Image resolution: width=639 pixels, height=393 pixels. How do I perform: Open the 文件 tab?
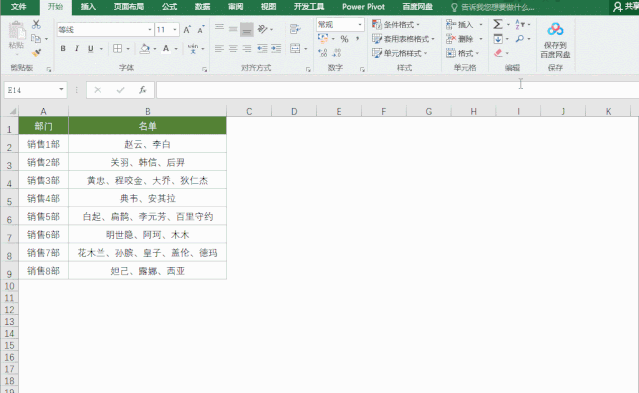[19, 7]
